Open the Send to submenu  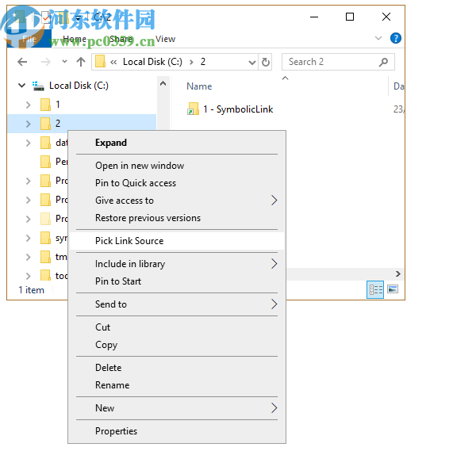point(177,304)
